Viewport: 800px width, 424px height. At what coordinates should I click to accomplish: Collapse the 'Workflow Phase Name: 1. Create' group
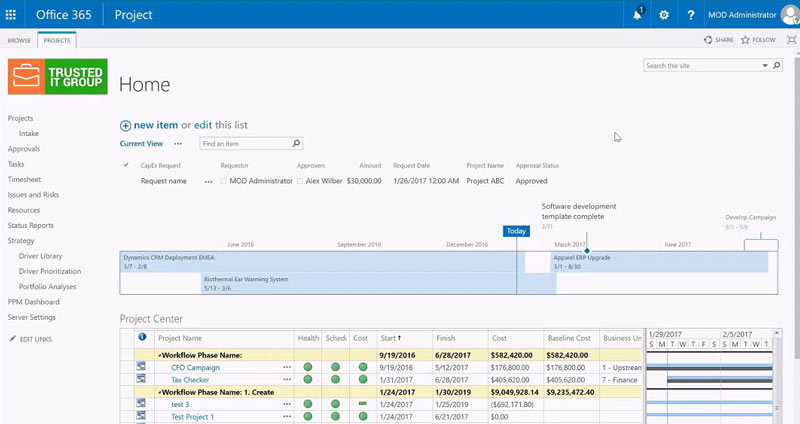coord(160,392)
